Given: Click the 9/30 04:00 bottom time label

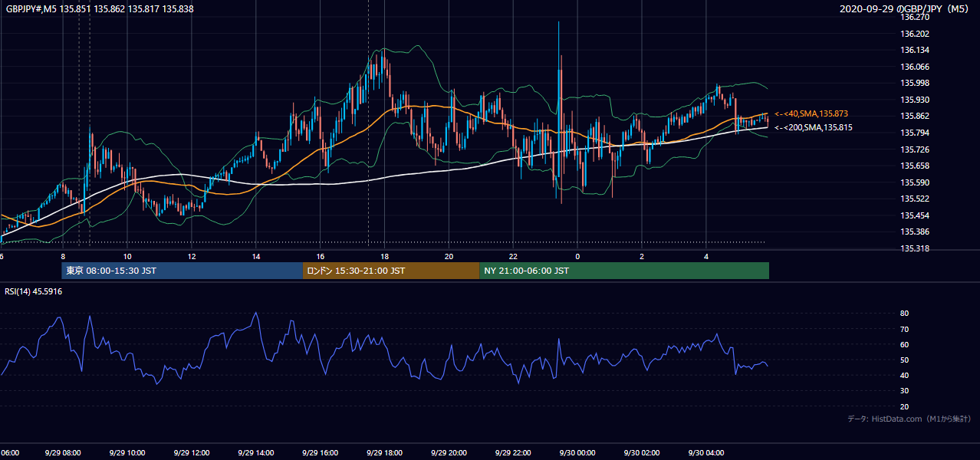Looking at the screenshot, I should point(707,453).
